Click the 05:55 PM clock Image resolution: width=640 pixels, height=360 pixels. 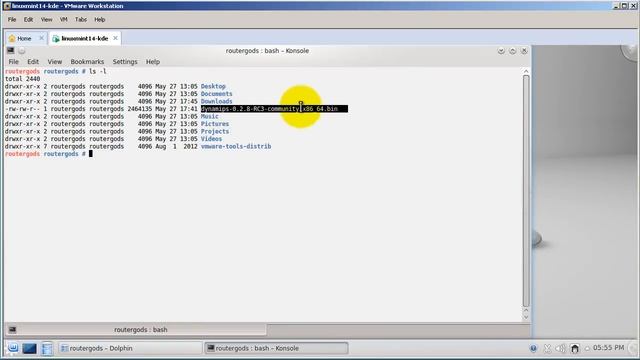click(x=608, y=348)
